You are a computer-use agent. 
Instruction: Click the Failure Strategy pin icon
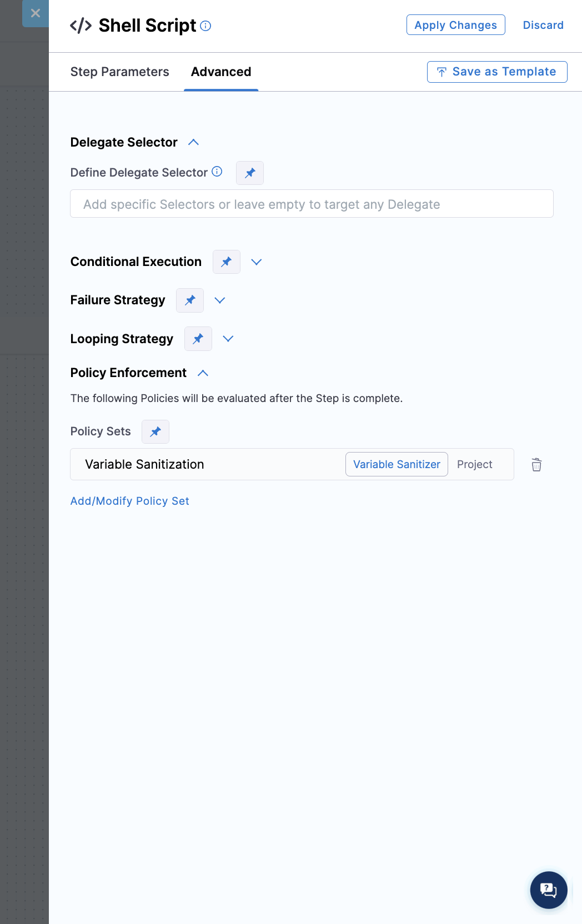190,300
